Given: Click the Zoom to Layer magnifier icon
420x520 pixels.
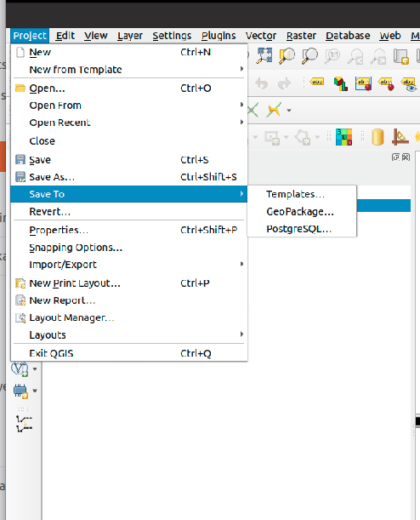Looking at the screenshot, I should tap(309, 55).
